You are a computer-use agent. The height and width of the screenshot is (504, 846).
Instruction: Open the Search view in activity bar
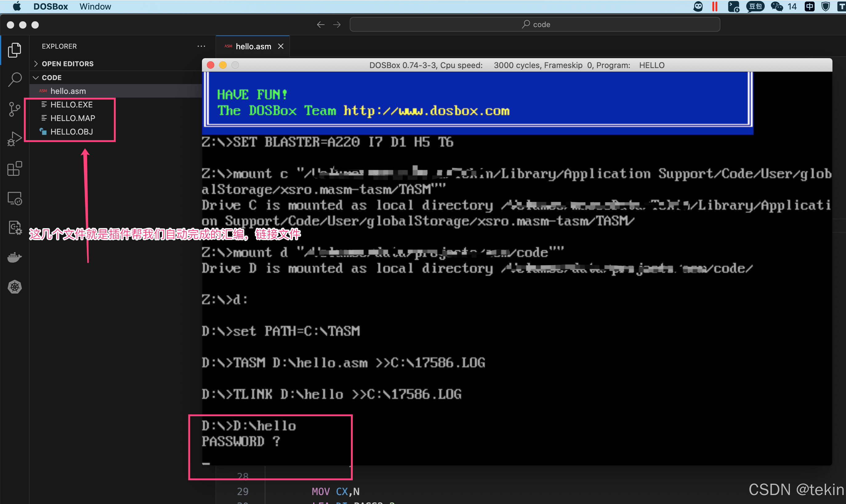(x=14, y=80)
